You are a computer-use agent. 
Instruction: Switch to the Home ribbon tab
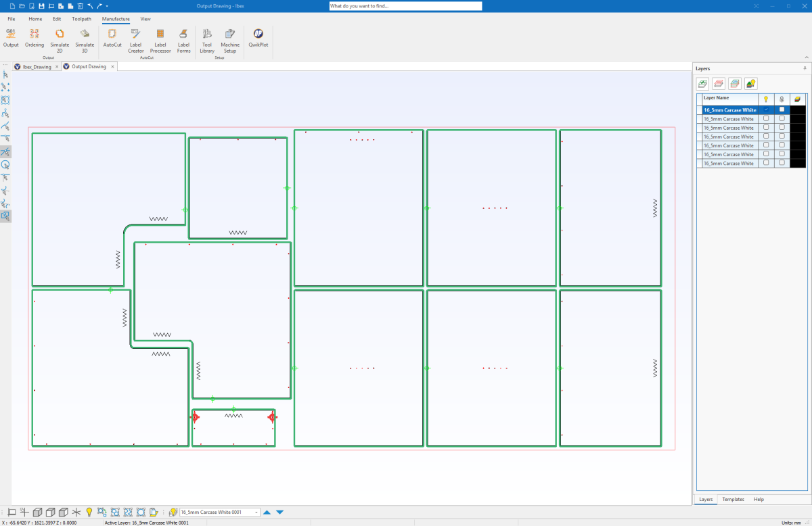pos(35,19)
